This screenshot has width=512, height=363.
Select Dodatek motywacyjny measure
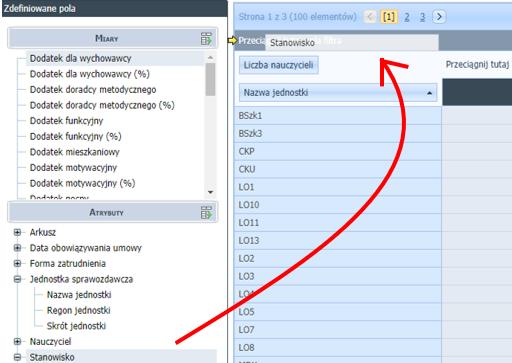point(73,168)
